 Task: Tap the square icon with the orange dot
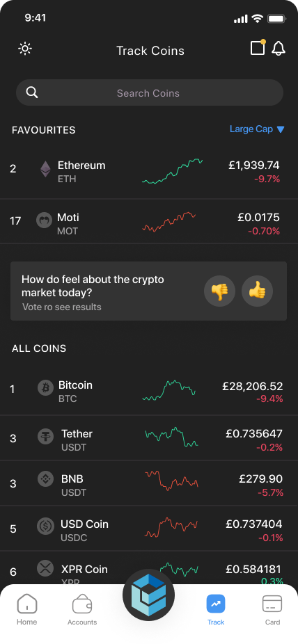[x=258, y=48]
